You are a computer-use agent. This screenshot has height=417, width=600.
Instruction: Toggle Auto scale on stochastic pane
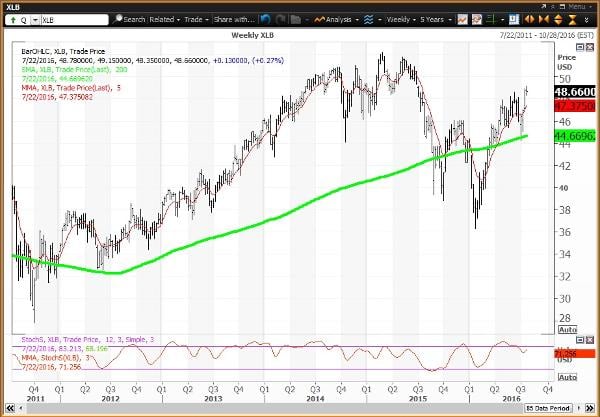567,377
